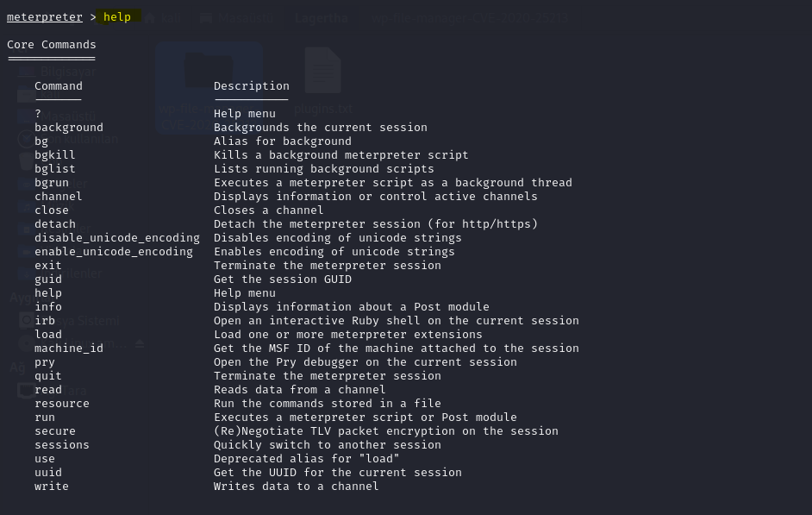Click the disable_unicode_encoding command name
Image resolution: width=812 pixels, height=515 pixels.
click(117, 238)
